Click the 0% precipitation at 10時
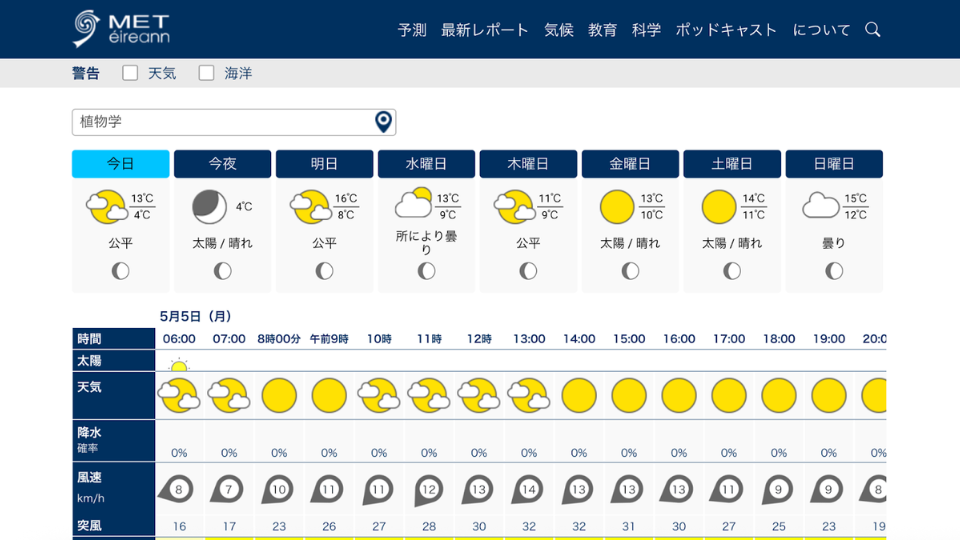The width and height of the screenshot is (960, 540). point(379,453)
